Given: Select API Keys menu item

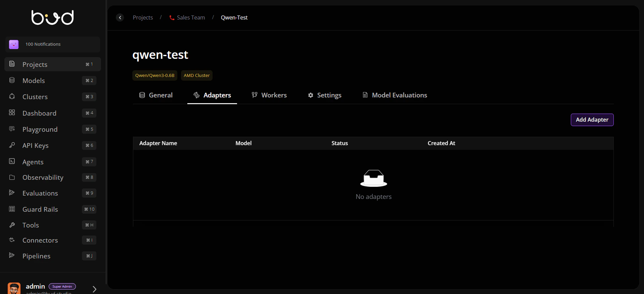Looking at the screenshot, I should [53, 145].
